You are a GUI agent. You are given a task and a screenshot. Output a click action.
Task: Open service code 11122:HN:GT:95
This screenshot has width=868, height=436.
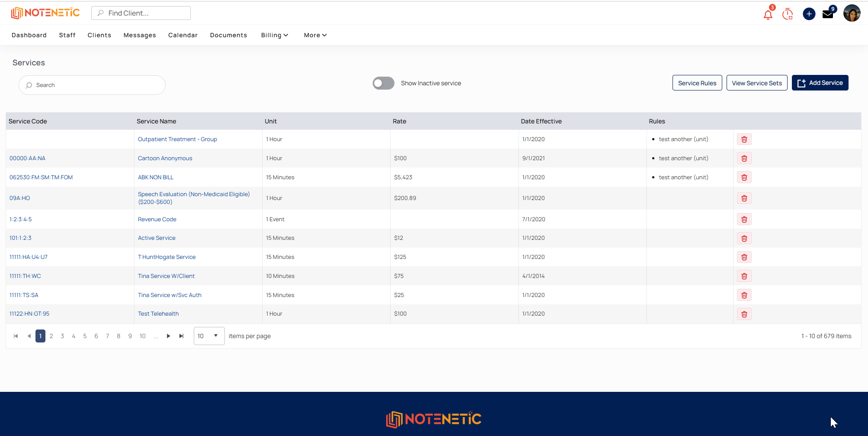click(x=29, y=314)
